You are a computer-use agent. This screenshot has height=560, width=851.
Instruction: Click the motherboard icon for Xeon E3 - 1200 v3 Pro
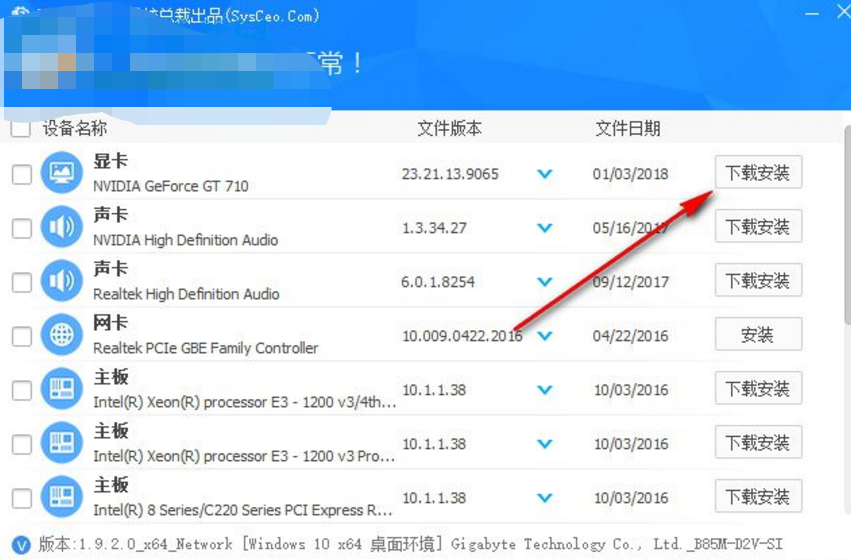pos(62,442)
